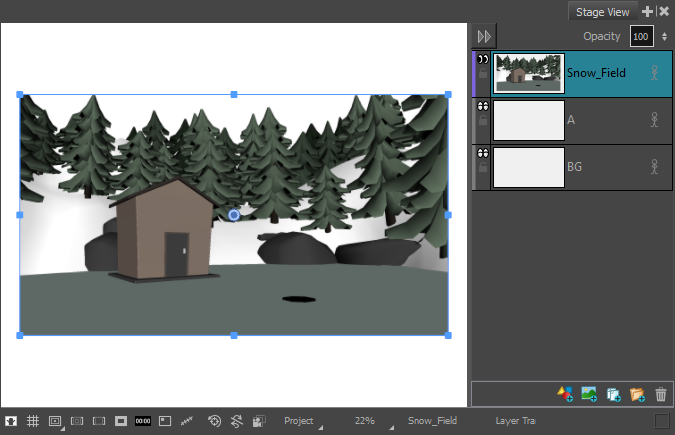Click the Reset View icon in the status bar
Screen dimensions: 675x435
coord(214,421)
